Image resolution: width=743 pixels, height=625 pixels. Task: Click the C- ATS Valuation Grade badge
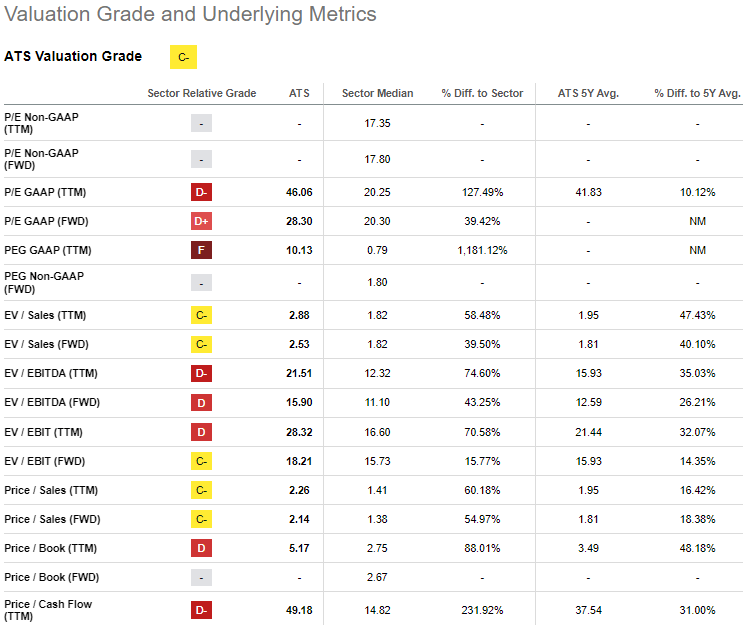pyautogui.click(x=183, y=57)
